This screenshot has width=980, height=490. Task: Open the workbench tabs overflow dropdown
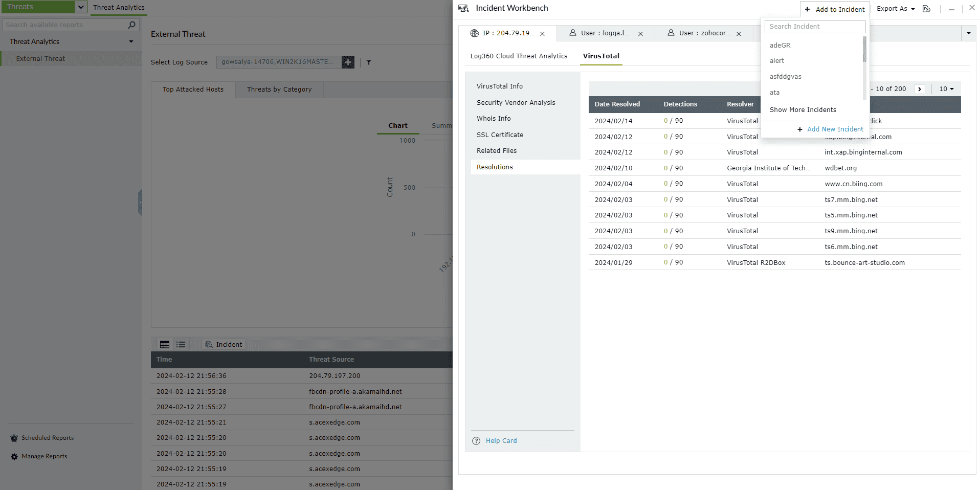[968, 33]
